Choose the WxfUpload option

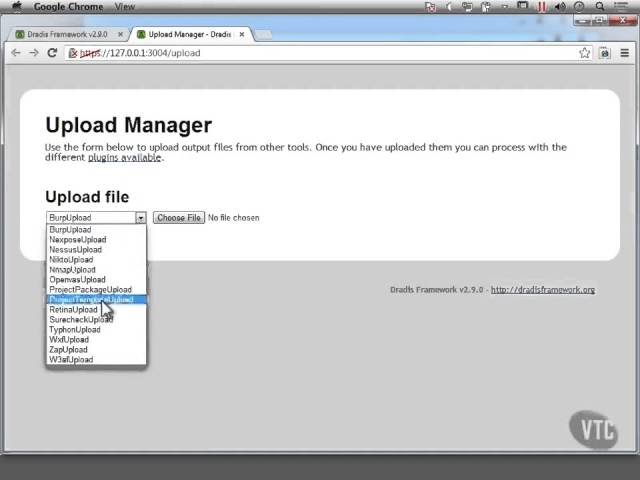(x=96, y=340)
